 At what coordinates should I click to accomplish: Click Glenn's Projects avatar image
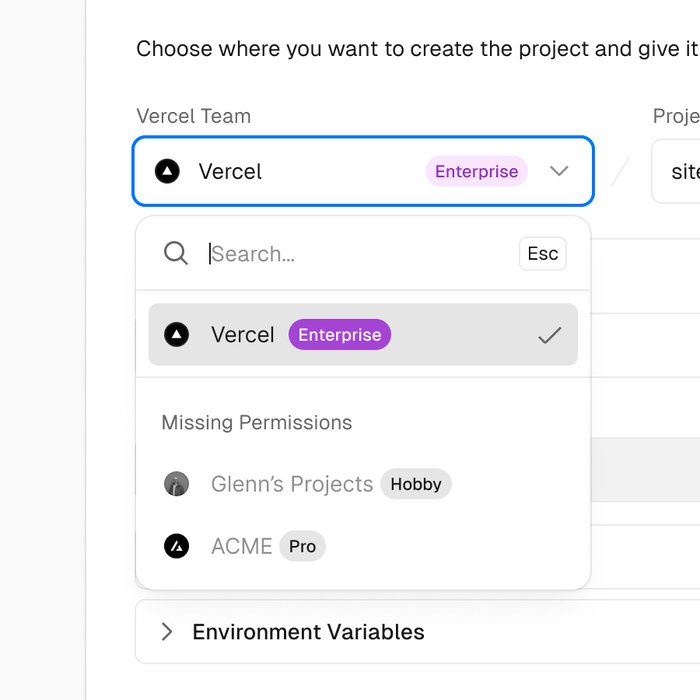pos(176,484)
